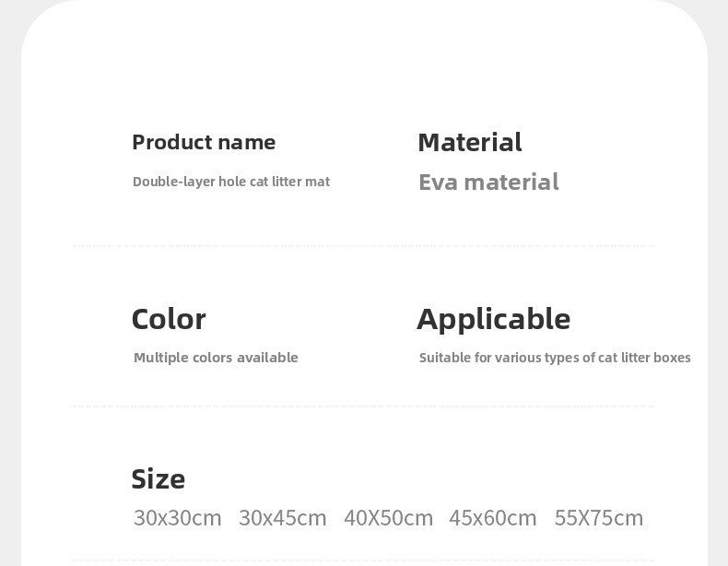Click the 'Material' heading
The width and height of the screenshot is (728, 566).
pyautogui.click(x=470, y=142)
